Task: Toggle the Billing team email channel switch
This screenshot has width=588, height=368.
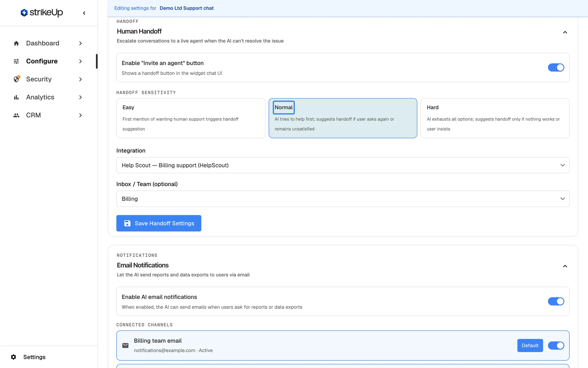Action: pyautogui.click(x=556, y=345)
